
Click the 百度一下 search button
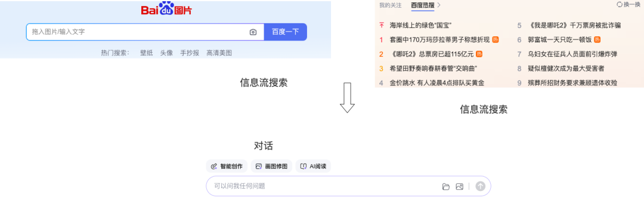(286, 32)
